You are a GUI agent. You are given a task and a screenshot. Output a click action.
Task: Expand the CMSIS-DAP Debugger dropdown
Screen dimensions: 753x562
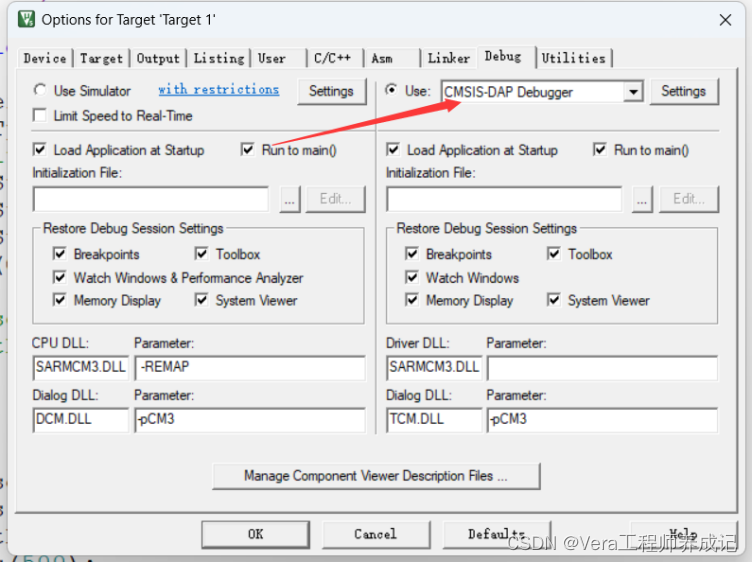coord(633,91)
